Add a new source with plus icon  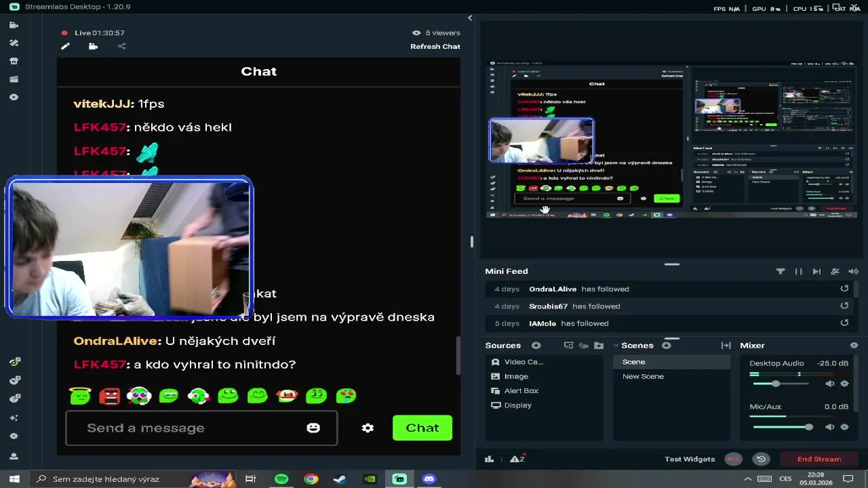[x=536, y=345]
